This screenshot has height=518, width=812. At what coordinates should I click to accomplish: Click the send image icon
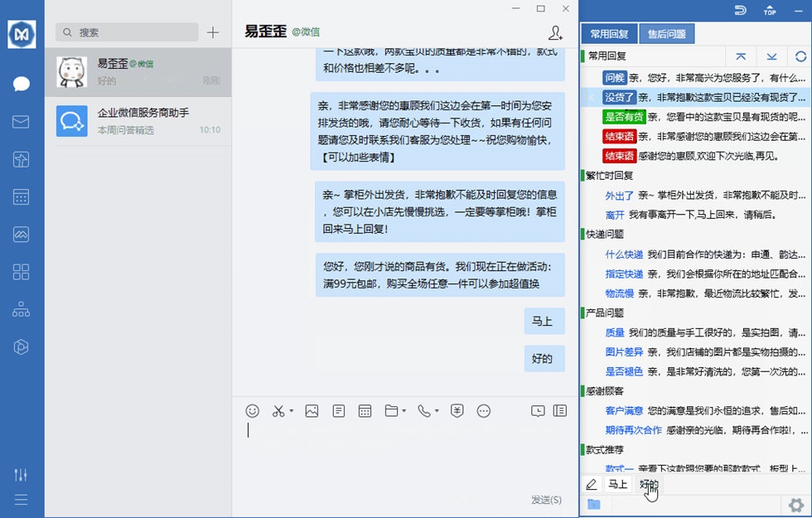click(x=312, y=410)
